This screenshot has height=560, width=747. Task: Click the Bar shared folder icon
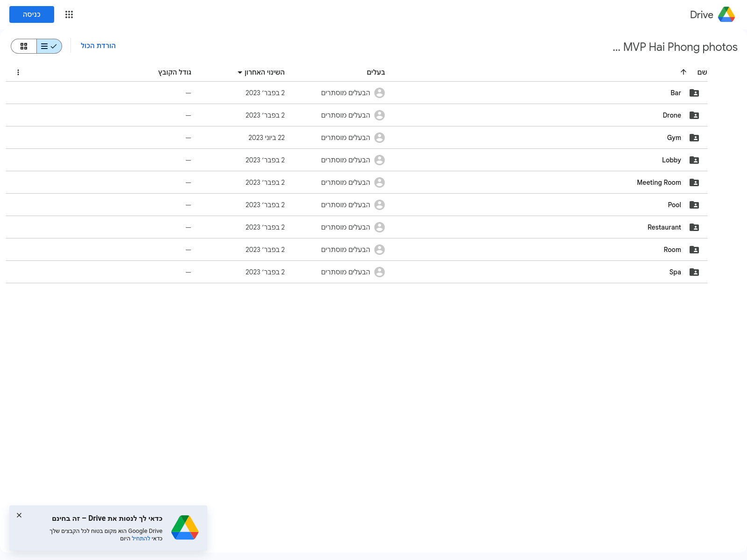click(694, 93)
